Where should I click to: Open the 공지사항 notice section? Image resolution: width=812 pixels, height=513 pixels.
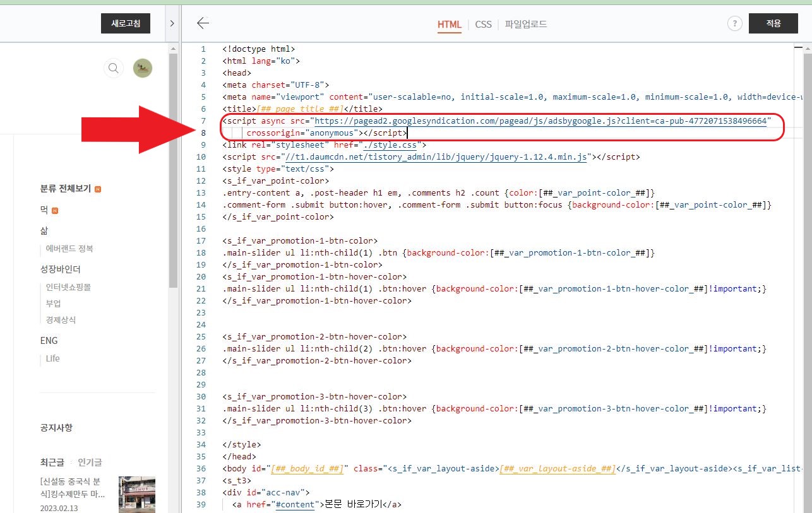[56, 427]
